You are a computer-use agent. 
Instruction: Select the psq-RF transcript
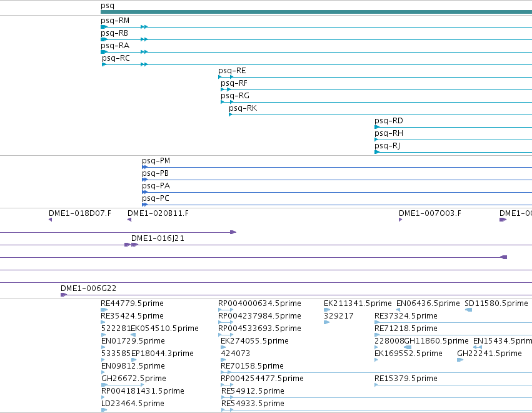[x=376, y=89]
